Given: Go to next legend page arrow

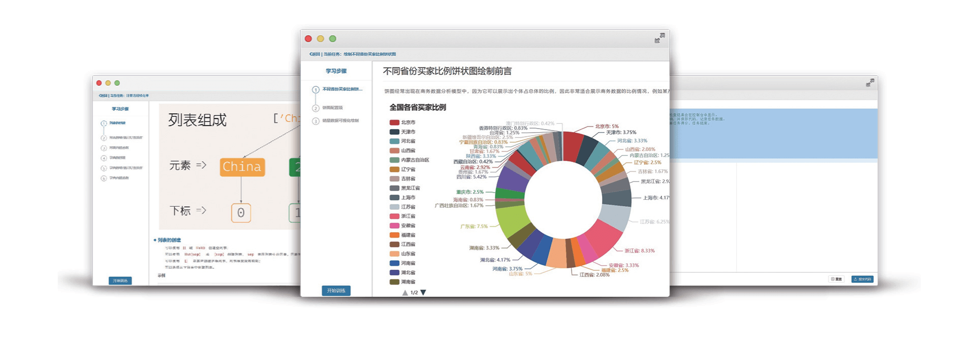Looking at the screenshot, I should 423,293.
